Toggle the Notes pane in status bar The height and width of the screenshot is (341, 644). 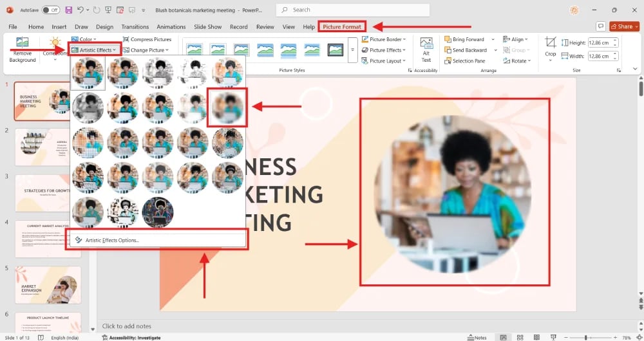pos(477,337)
